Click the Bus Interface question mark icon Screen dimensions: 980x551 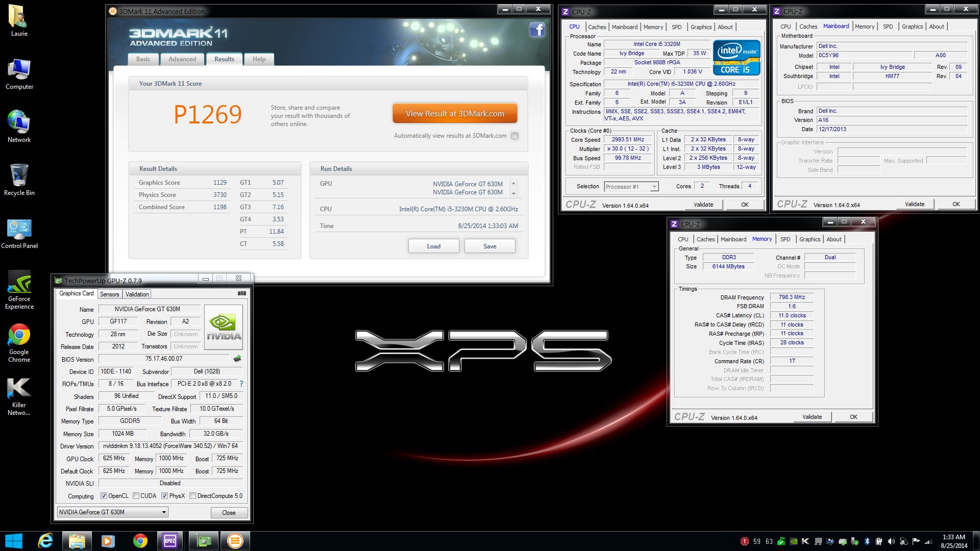tap(241, 384)
